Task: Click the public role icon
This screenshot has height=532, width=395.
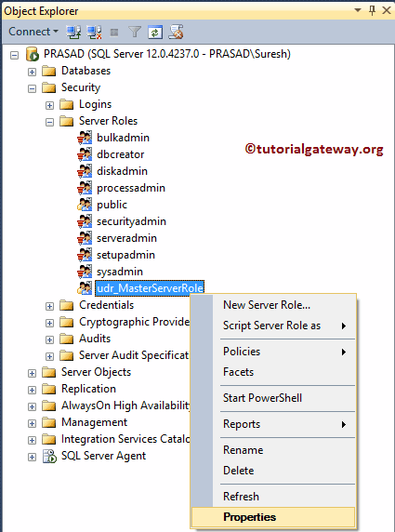Action: coord(85,205)
